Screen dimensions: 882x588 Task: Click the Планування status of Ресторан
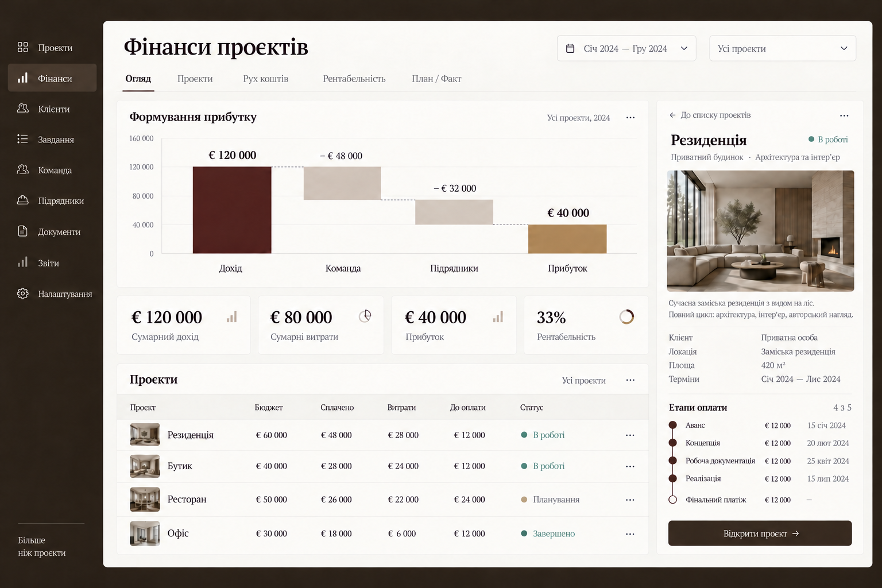tap(550, 500)
